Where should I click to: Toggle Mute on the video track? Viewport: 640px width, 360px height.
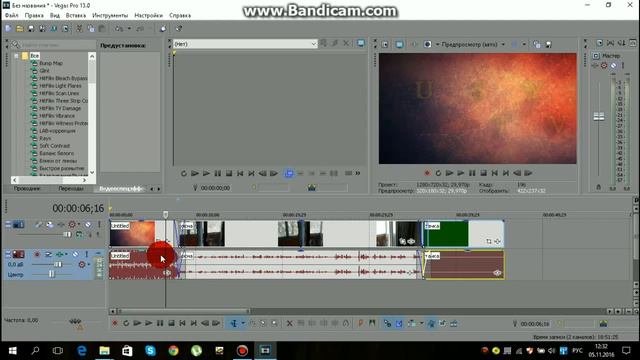coord(88,224)
